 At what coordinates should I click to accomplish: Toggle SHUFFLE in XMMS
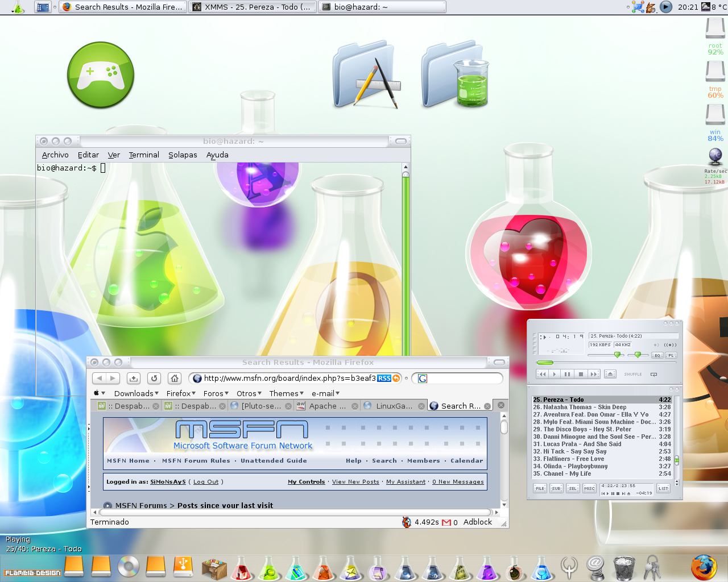tap(633, 374)
